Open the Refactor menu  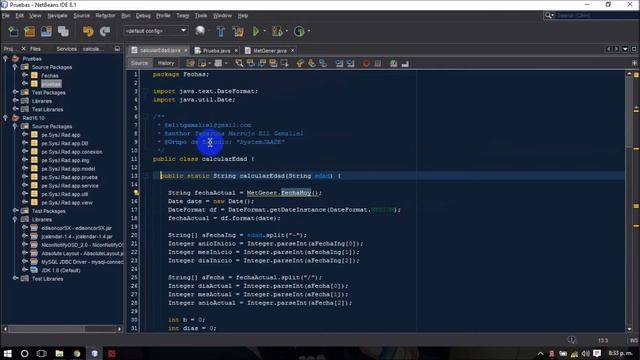click(x=105, y=16)
